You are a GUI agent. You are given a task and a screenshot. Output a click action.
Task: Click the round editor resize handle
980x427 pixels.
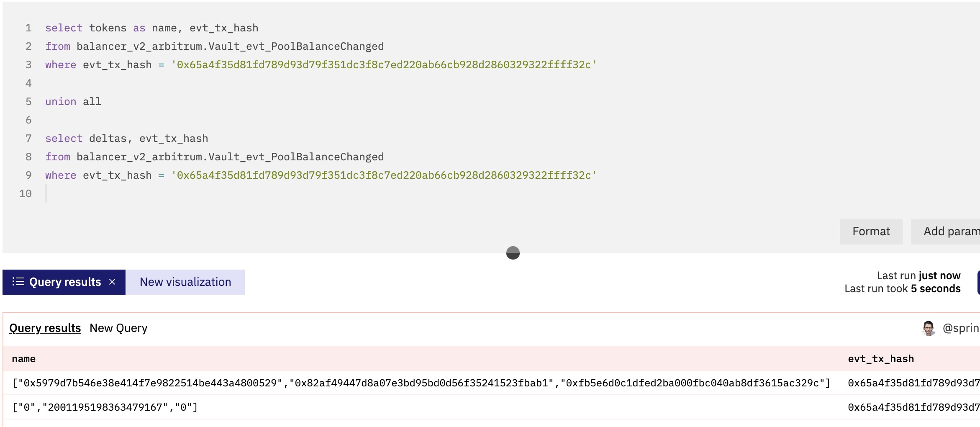click(513, 253)
